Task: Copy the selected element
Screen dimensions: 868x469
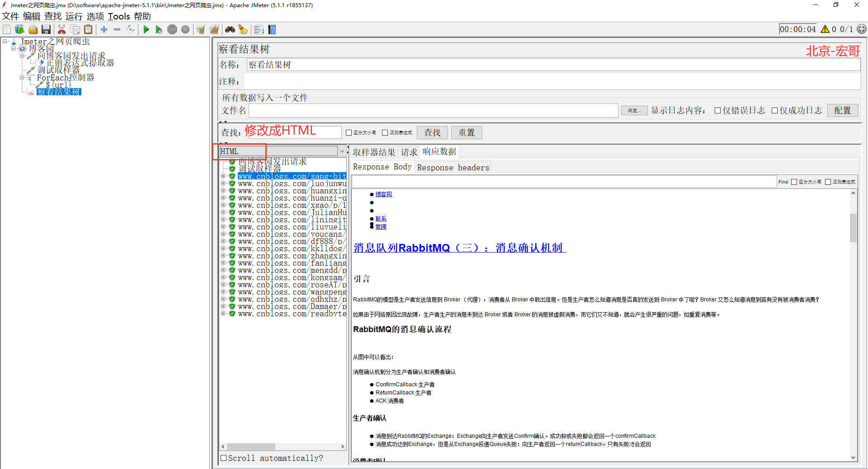Action: [75, 29]
